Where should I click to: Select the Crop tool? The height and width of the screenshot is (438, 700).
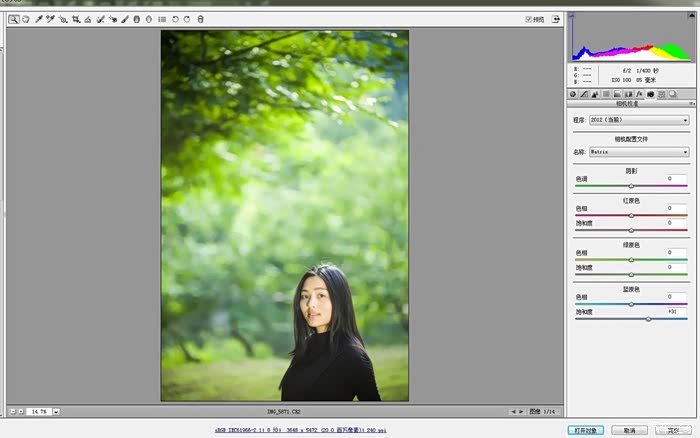(76, 19)
